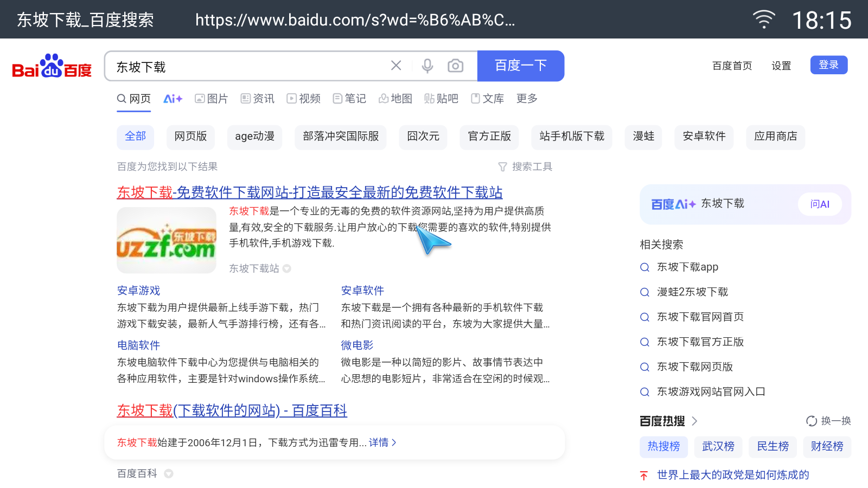Expand the 百度百科 source dropdown icon
The image size is (868, 488).
pyautogui.click(x=169, y=473)
